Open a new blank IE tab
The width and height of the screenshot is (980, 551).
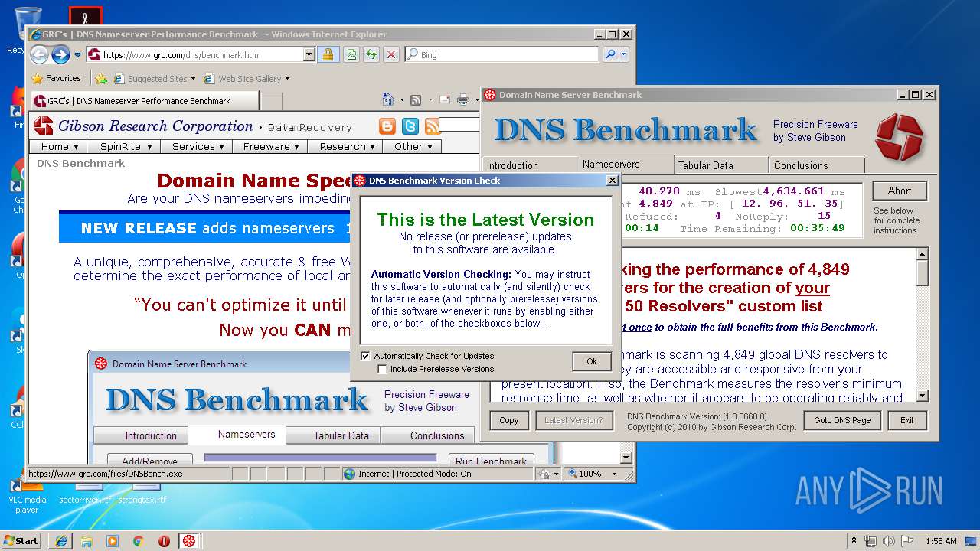272,101
